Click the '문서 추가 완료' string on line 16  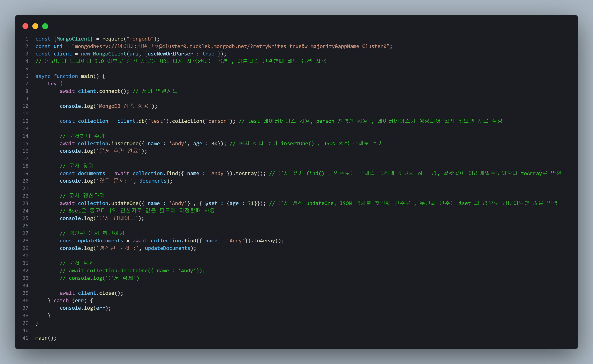(119, 151)
